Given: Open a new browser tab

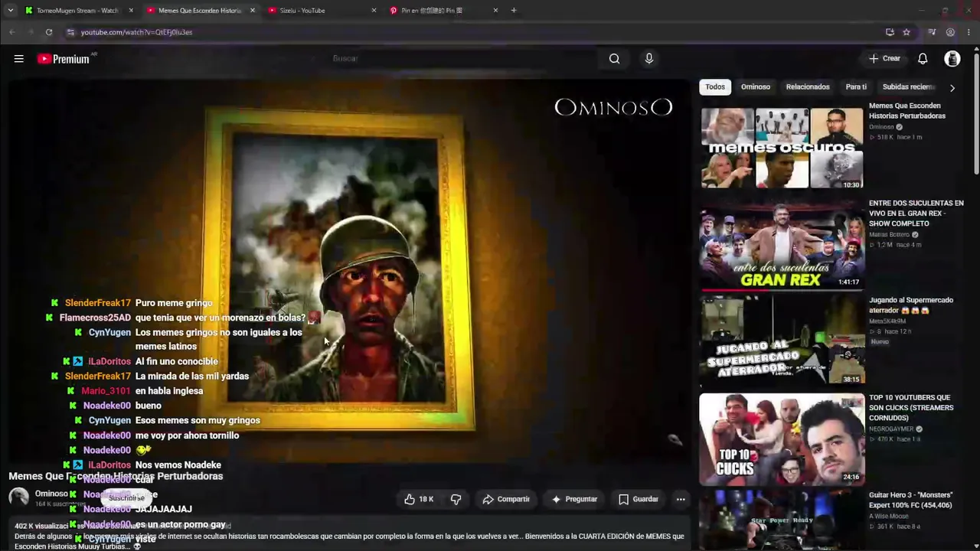Looking at the screenshot, I should pos(514,11).
